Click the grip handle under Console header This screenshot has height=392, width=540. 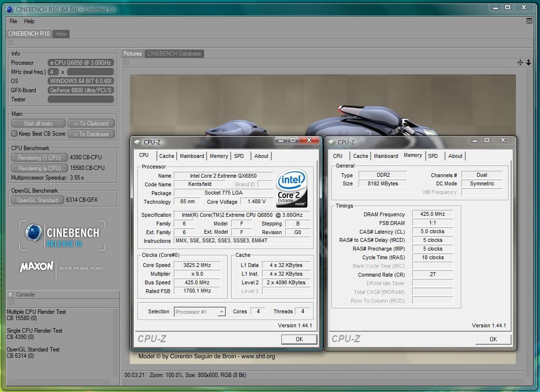(12, 303)
